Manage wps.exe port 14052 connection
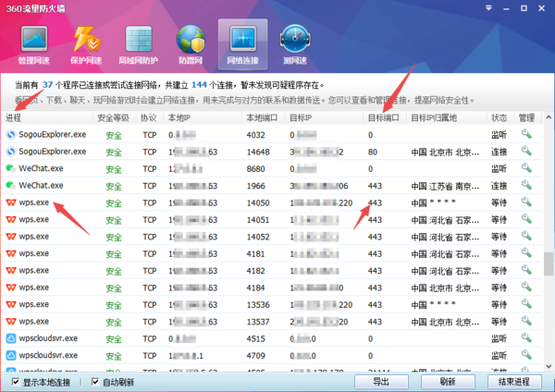Image resolution: width=555 pixels, height=392 pixels. (526, 236)
